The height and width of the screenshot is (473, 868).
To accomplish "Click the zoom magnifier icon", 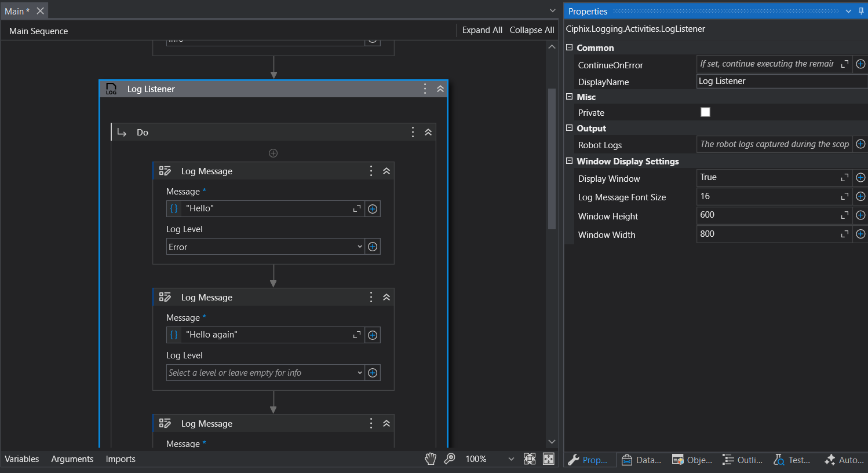I will pyautogui.click(x=450, y=459).
